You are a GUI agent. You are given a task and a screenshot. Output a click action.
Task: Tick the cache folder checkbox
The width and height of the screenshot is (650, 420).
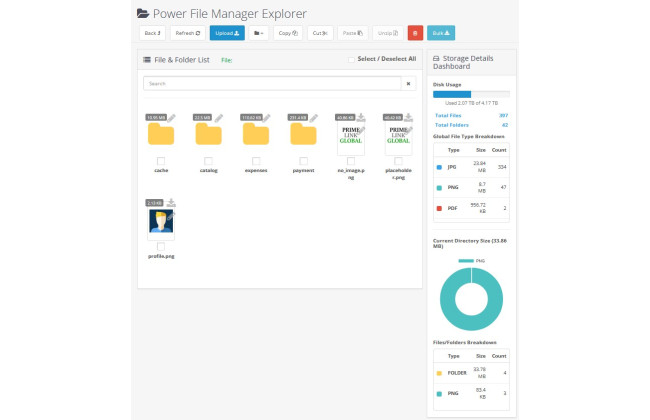[161, 161]
